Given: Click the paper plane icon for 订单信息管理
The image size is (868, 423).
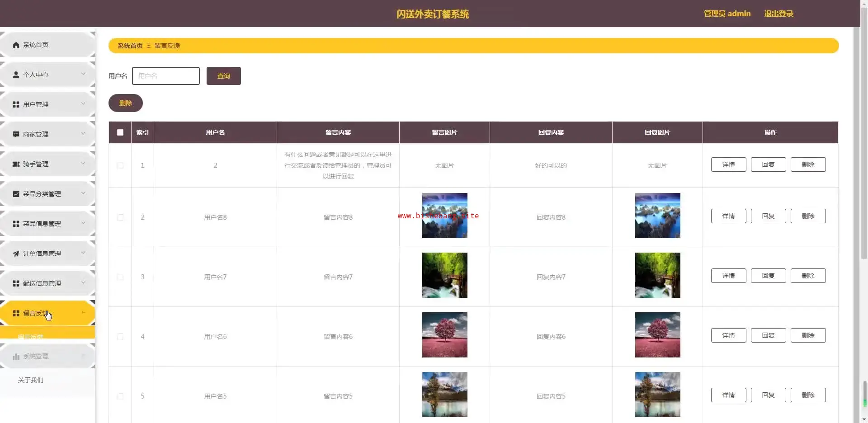Looking at the screenshot, I should [x=16, y=254].
